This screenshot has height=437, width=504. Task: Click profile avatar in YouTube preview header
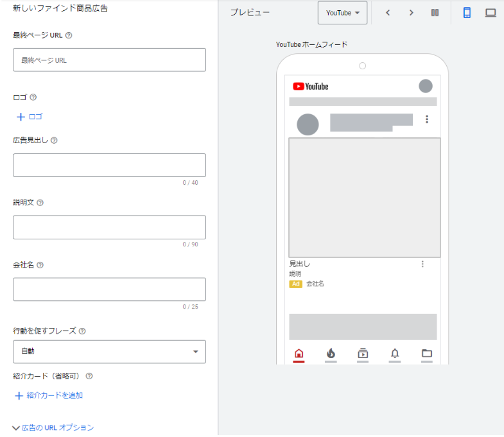click(426, 86)
